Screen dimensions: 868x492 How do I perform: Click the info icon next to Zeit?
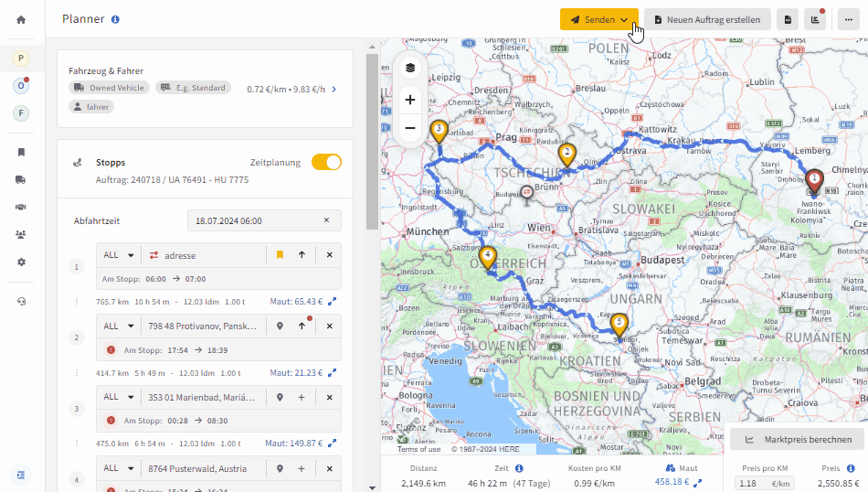tap(519, 468)
